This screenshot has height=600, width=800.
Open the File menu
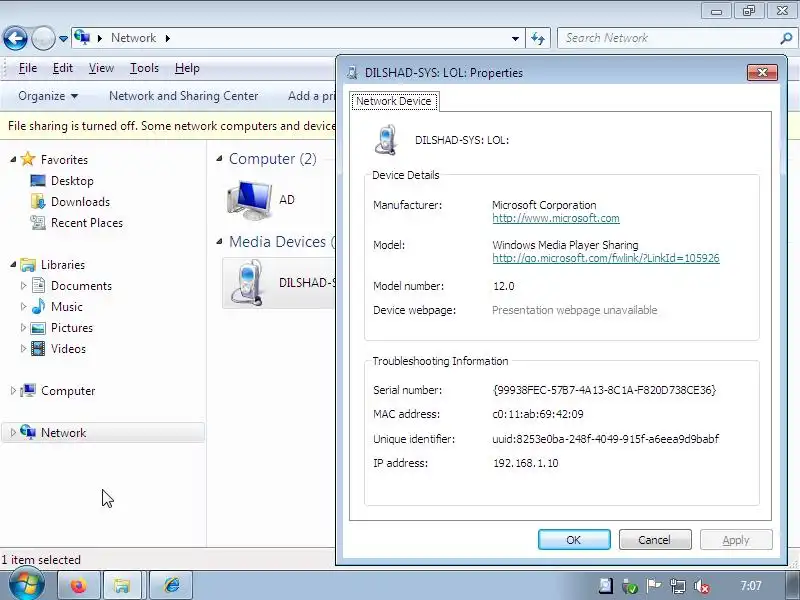pyautogui.click(x=28, y=68)
